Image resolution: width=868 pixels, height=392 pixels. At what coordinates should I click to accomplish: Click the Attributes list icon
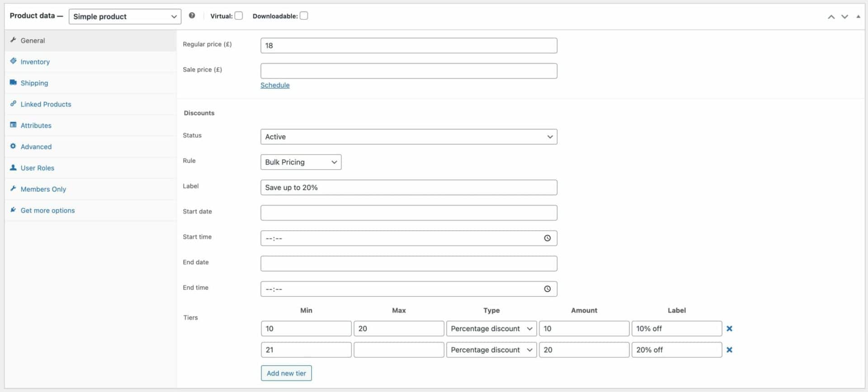tap(13, 125)
